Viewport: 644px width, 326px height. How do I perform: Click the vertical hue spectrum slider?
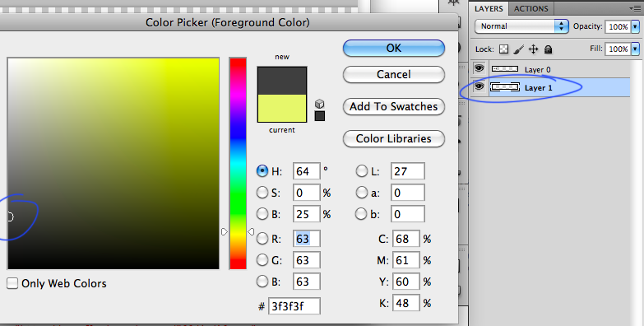pyautogui.click(x=238, y=164)
